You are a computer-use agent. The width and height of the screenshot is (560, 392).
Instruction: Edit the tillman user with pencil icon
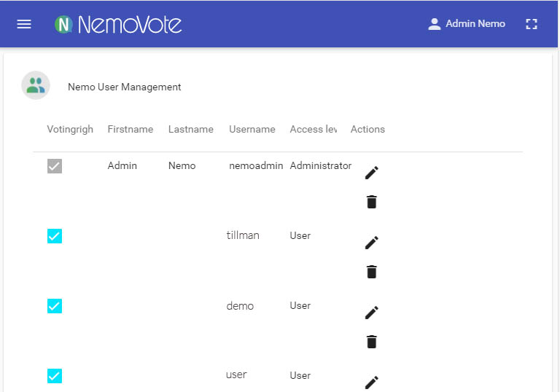tap(371, 243)
